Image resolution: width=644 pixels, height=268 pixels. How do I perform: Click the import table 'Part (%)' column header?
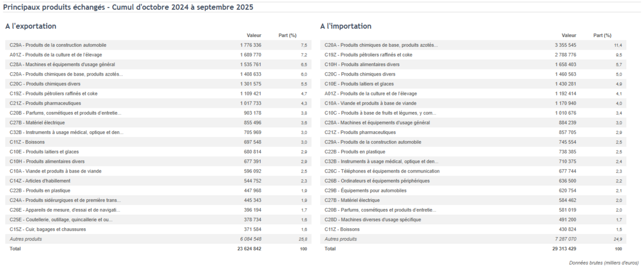click(602, 35)
